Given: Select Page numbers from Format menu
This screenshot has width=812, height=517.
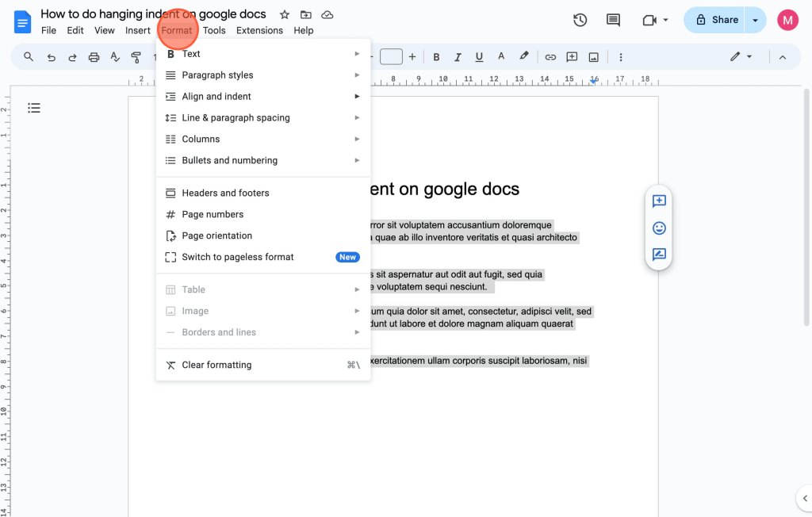Looking at the screenshot, I should 213,214.
